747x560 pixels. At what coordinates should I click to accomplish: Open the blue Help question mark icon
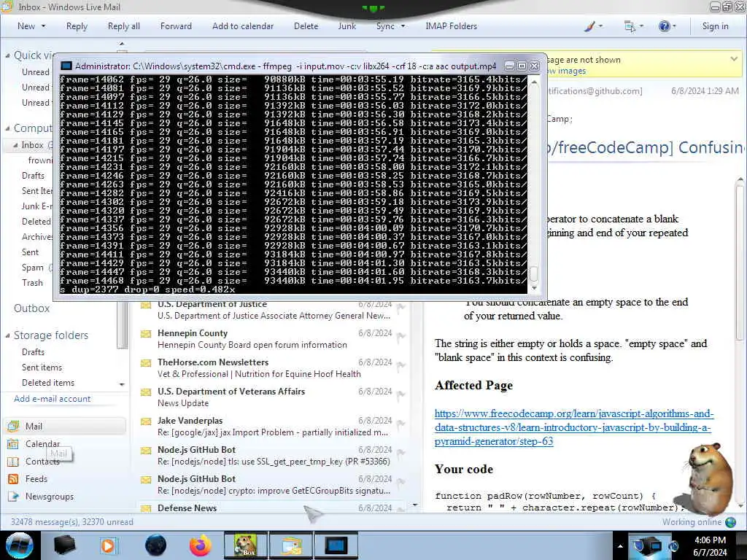(664, 26)
